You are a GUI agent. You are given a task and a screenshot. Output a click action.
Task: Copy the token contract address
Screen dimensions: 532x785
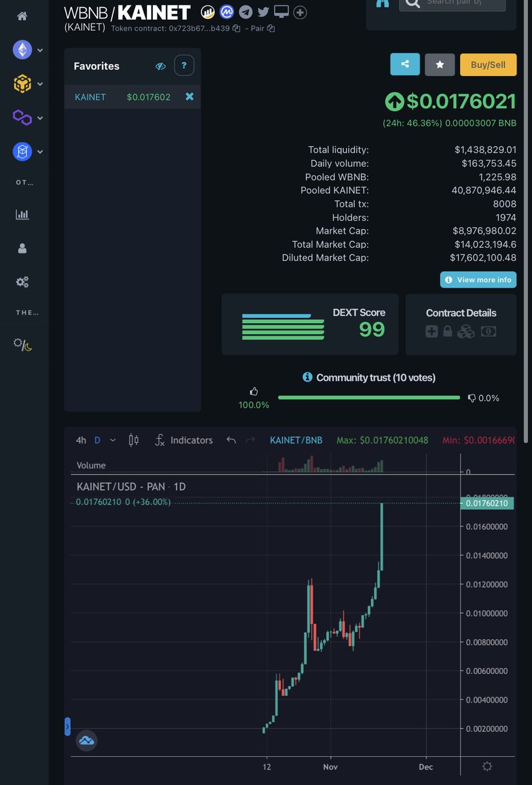click(x=236, y=29)
